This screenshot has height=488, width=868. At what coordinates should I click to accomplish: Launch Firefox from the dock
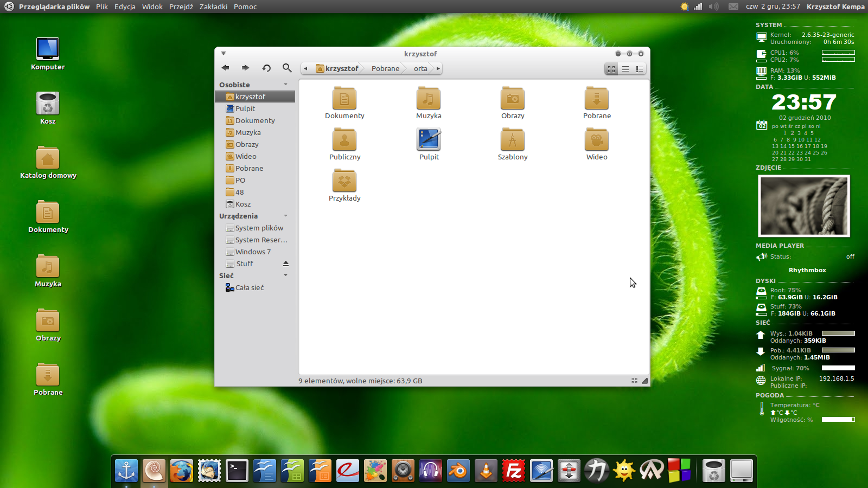pos(181,471)
